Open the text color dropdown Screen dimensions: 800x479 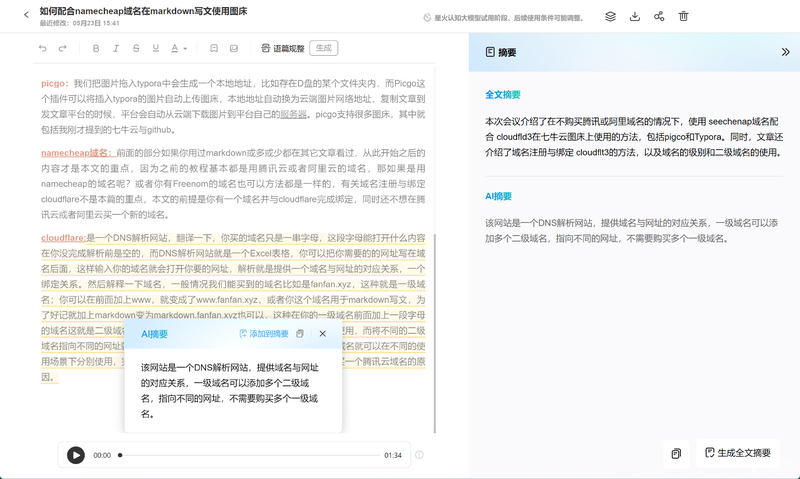pos(179,48)
